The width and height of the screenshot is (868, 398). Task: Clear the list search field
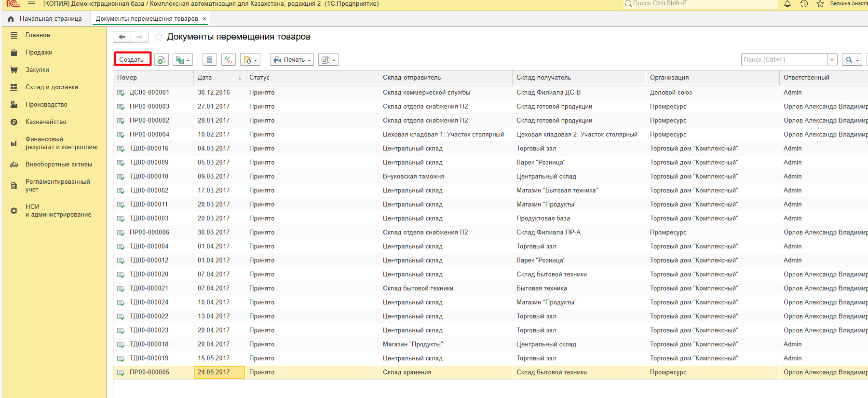(x=832, y=60)
